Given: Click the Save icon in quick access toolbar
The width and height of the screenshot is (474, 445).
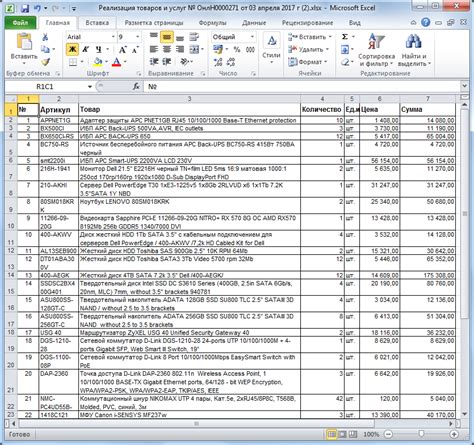Looking at the screenshot, I should (25, 8).
